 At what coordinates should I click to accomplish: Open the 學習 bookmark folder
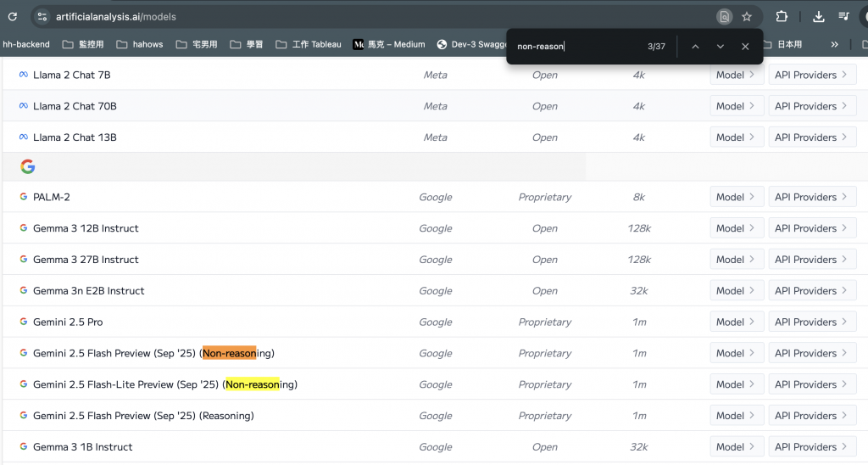(x=247, y=44)
